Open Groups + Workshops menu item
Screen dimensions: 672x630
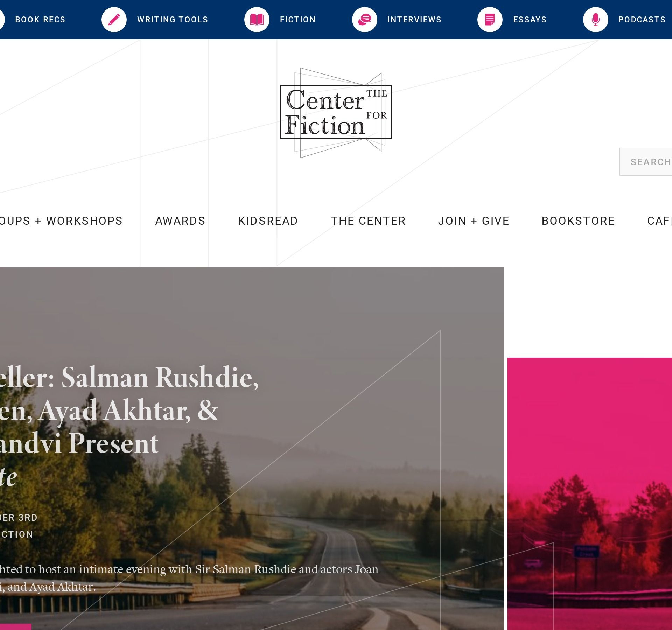tap(61, 221)
